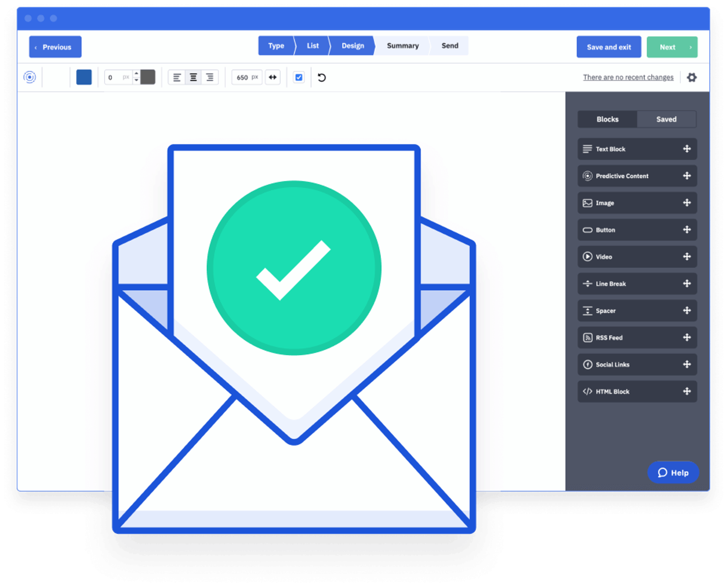Go to the Summary step
The image size is (725, 588).
(402, 46)
